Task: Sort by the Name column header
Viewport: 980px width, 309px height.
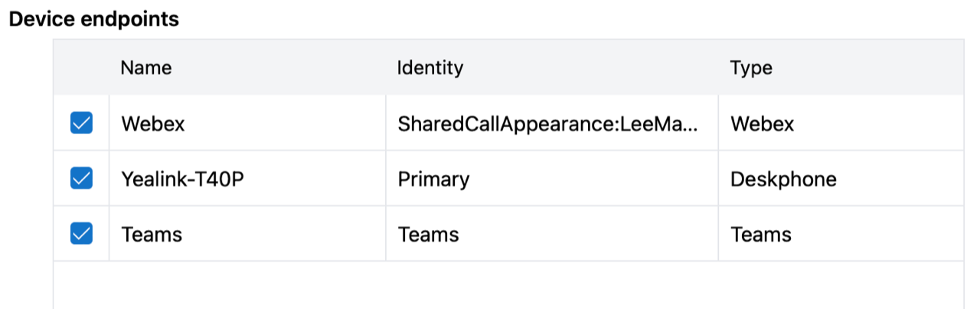Action: click(x=146, y=67)
